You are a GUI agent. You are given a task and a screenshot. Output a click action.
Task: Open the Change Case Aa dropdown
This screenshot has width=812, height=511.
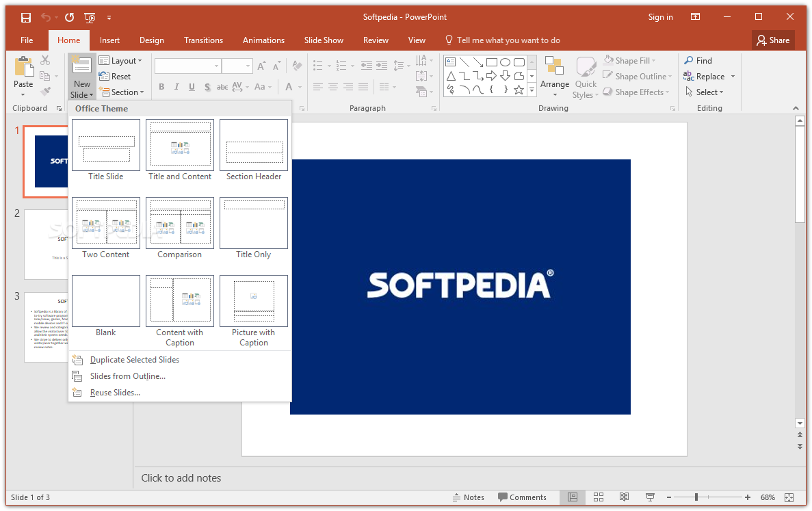(x=263, y=87)
